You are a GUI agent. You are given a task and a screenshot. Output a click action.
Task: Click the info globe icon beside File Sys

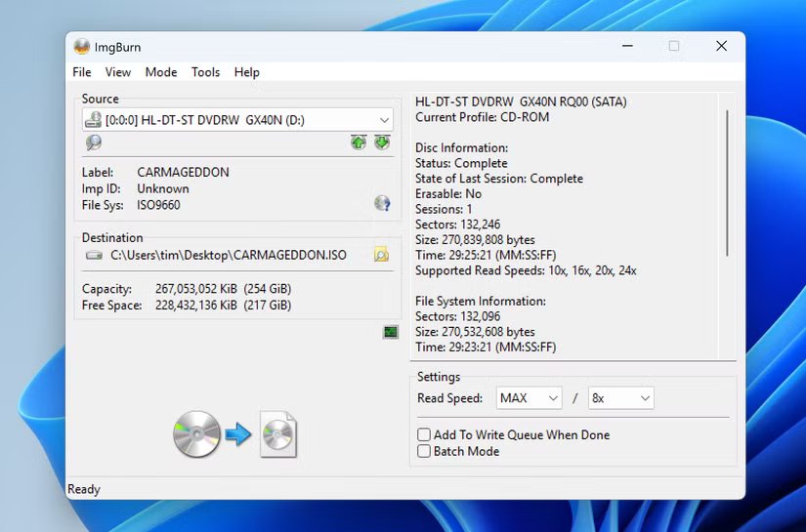382,203
